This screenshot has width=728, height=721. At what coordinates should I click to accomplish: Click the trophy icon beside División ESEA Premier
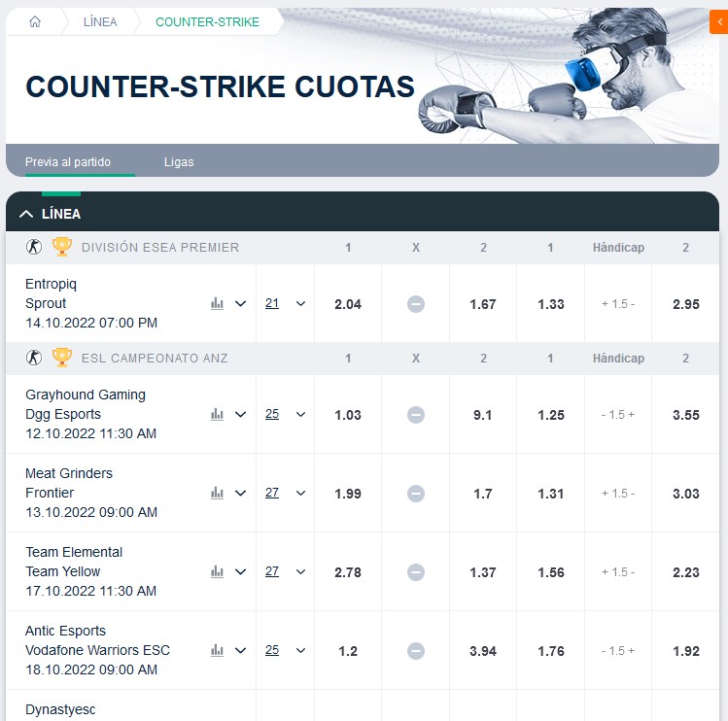(x=62, y=247)
